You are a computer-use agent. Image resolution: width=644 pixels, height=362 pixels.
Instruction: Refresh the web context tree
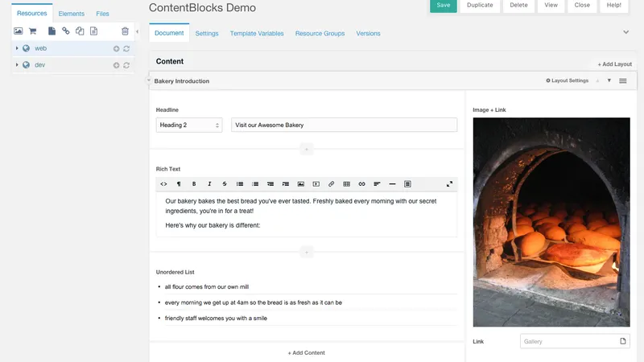(x=126, y=48)
